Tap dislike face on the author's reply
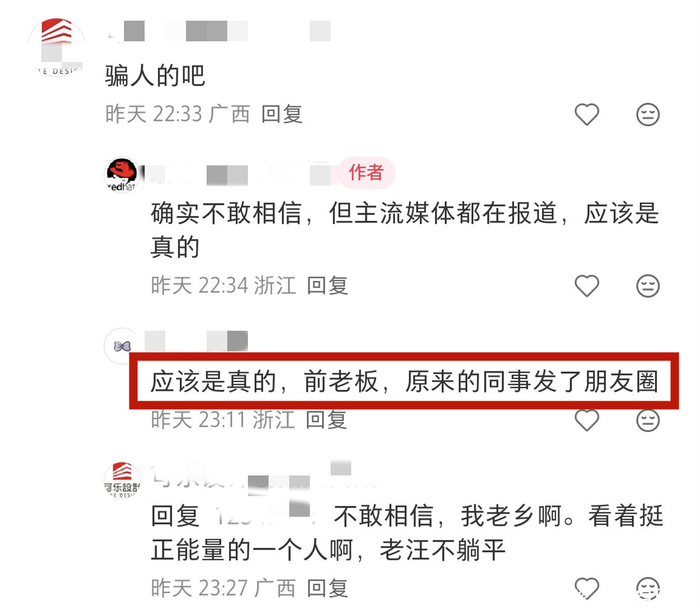The width and height of the screenshot is (700, 611). pos(648,285)
